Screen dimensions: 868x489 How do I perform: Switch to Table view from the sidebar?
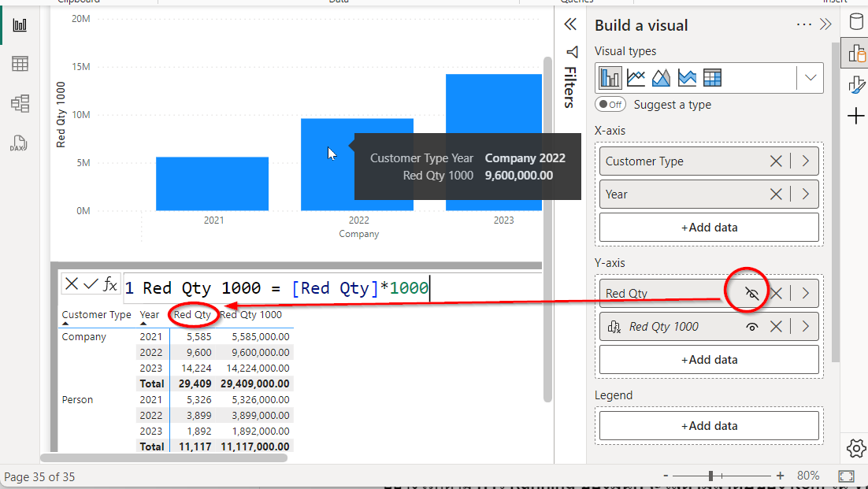(19, 63)
